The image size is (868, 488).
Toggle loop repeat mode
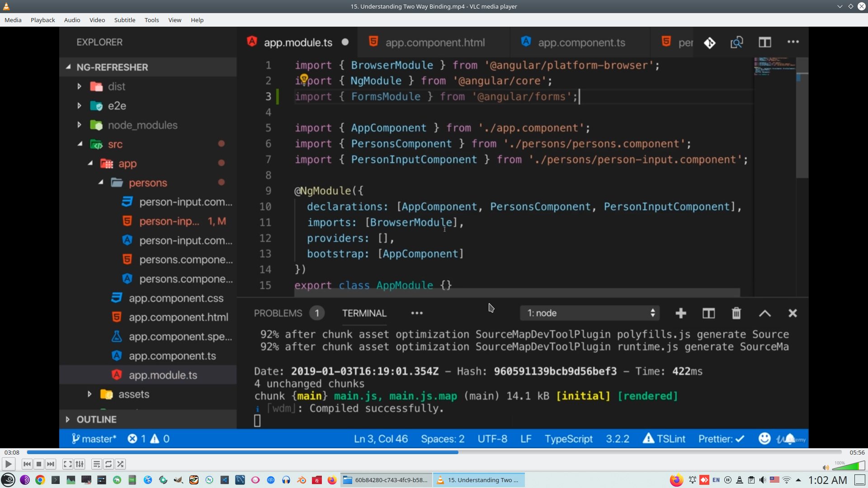click(x=108, y=464)
